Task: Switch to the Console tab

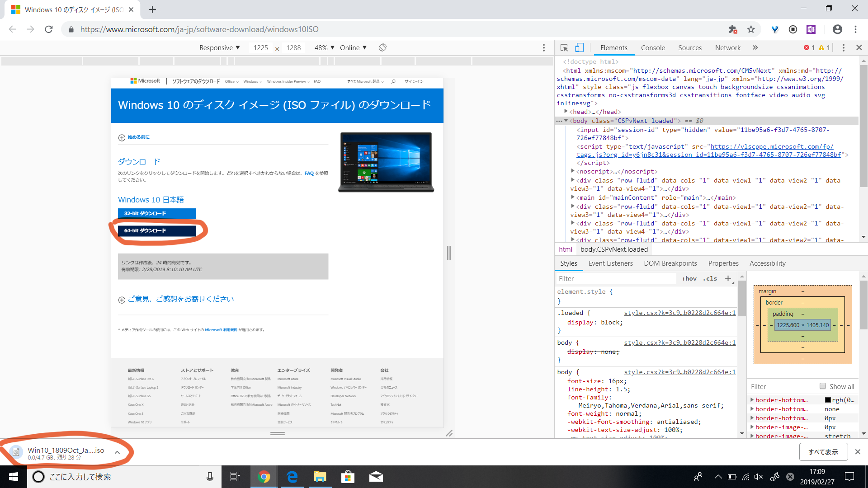Action: (x=652, y=47)
